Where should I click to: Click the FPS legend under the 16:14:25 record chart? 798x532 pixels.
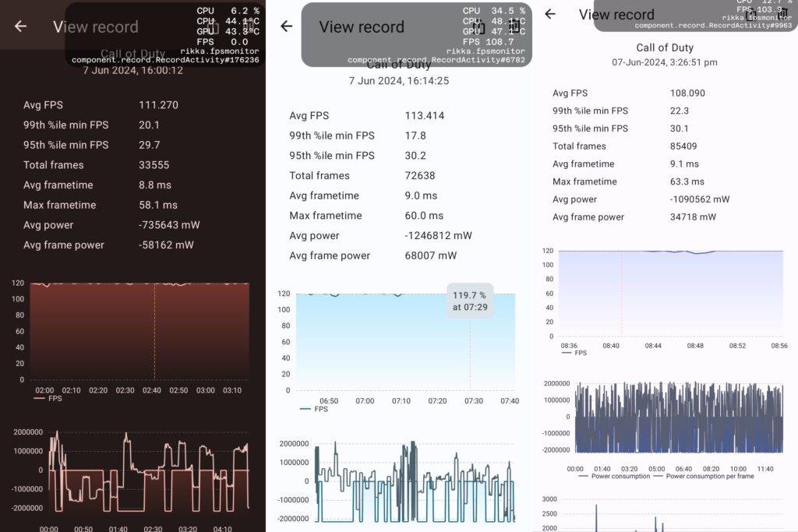pyautogui.click(x=314, y=409)
